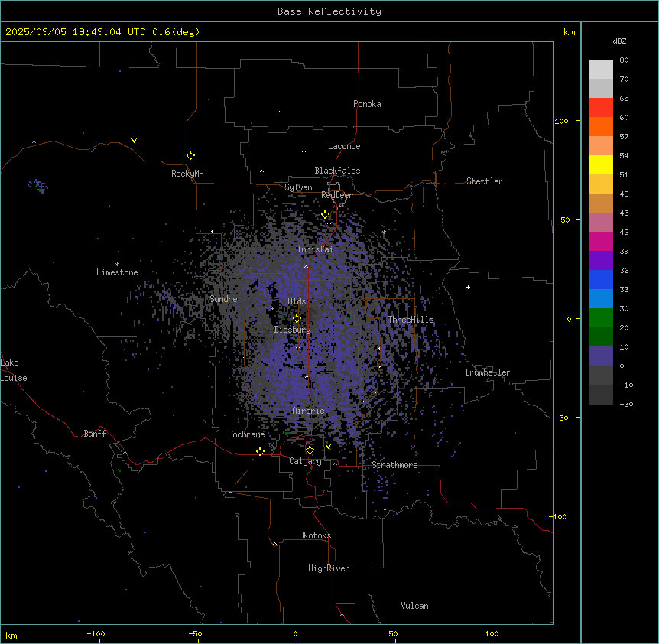Select the magenta 39-42 dBZ legend swatch

[601, 241]
